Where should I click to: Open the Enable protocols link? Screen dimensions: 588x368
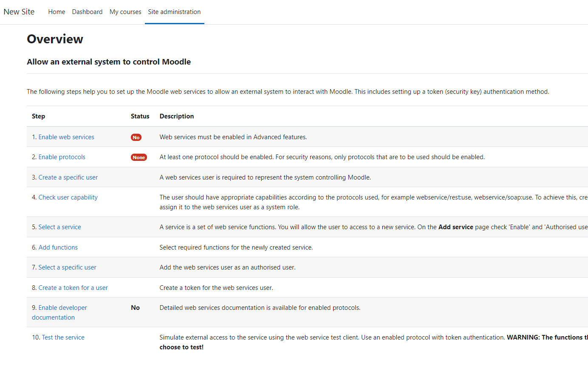(62, 157)
